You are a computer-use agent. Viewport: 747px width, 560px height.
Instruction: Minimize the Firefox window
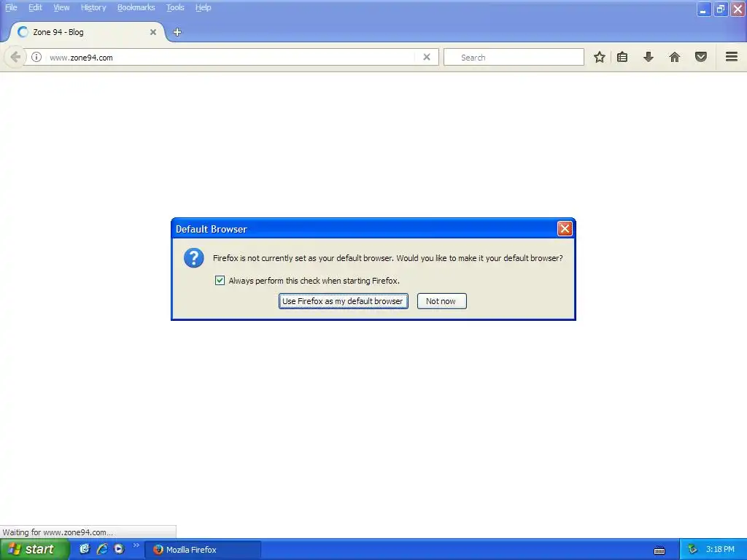pyautogui.click(x=703, y=9)
